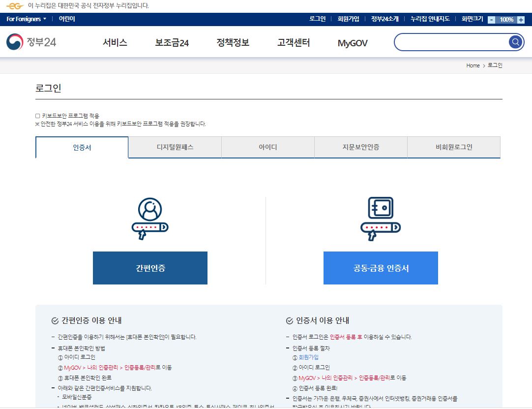The width and height of the screenshot is (532, 409).
Task: Click the checkmark icon beside 인증서 이용 안내
Action: [x=289, y=320]
